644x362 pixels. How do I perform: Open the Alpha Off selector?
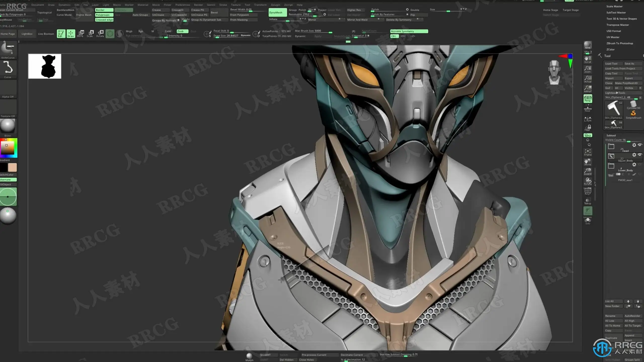[8, 89]
